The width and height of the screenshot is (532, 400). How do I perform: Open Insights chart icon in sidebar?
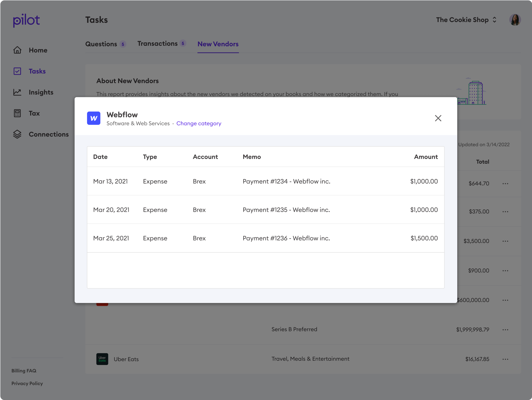coord(17,92)
